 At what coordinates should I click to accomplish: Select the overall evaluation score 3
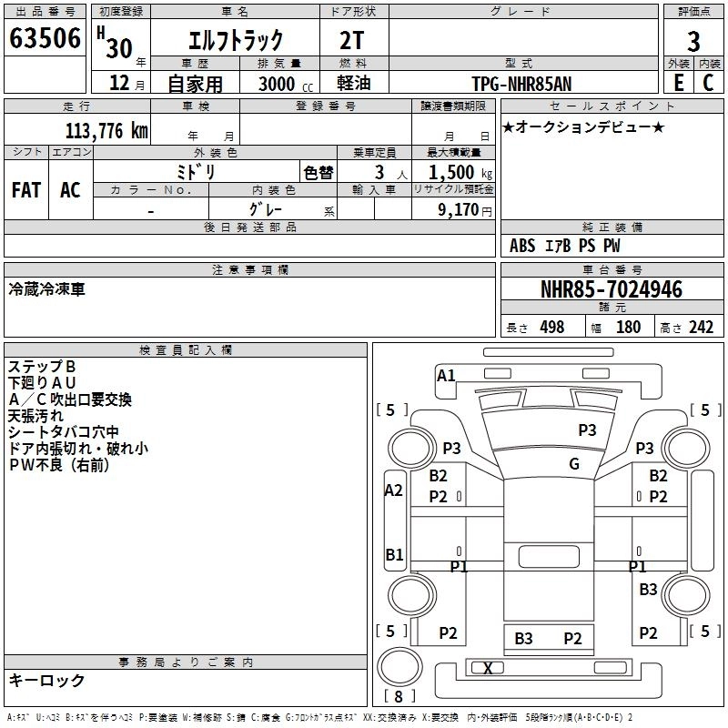(693, 42)
